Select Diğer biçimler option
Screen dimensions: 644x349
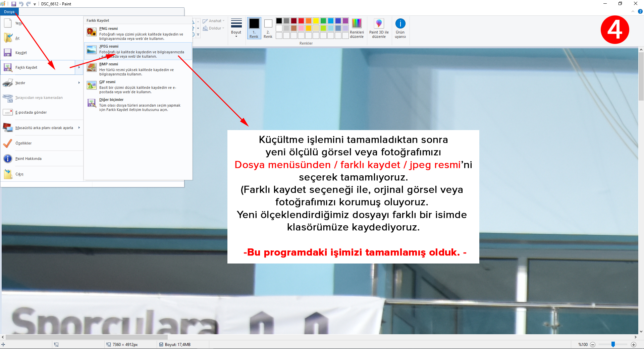[138, 105]
